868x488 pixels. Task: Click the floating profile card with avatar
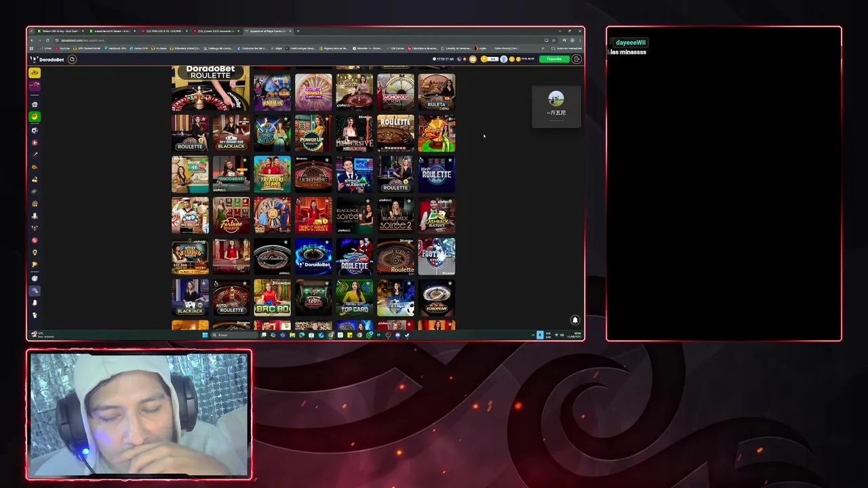556,106
